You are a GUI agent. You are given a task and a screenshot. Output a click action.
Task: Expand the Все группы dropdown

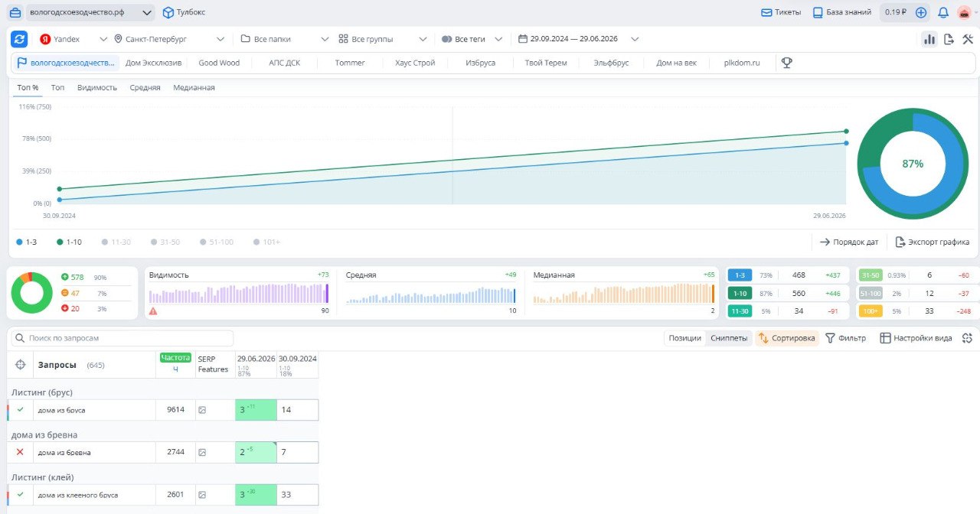pyautogui.click(x=382, y=39)
